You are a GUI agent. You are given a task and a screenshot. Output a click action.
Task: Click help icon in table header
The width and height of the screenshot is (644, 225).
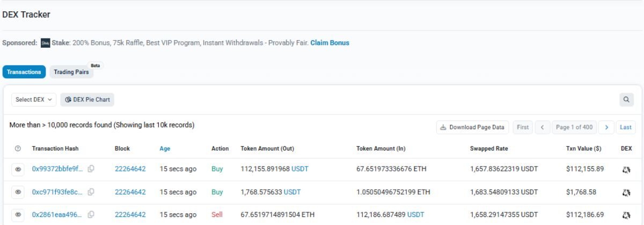(18, 148)
